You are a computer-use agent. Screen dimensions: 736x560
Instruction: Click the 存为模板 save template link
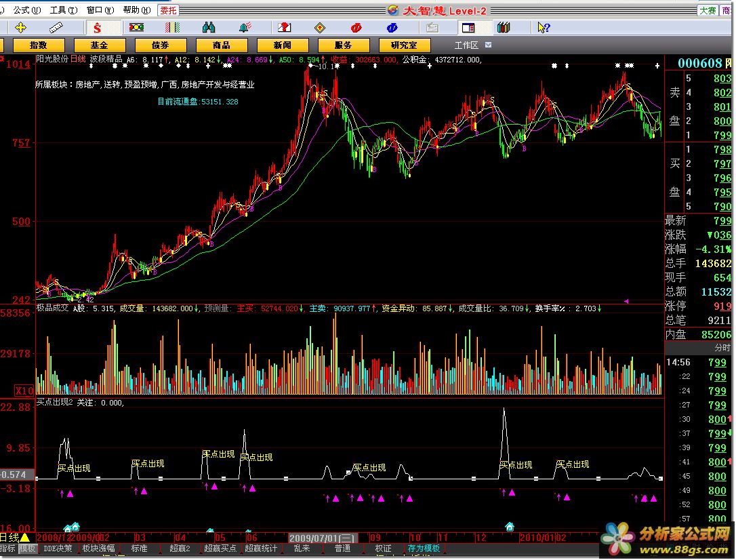[x=424, y=548]
